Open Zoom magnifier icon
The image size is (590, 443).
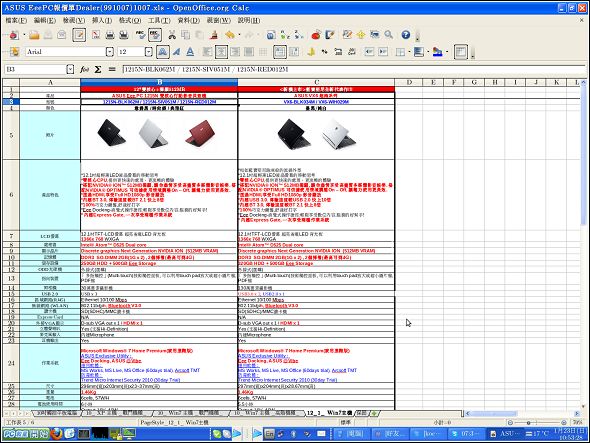click(389, 35)
